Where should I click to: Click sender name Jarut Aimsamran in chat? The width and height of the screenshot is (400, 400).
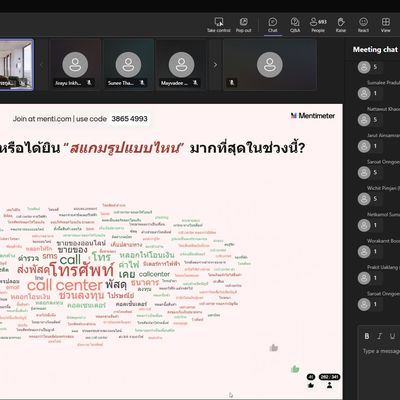tap(383, 135)
